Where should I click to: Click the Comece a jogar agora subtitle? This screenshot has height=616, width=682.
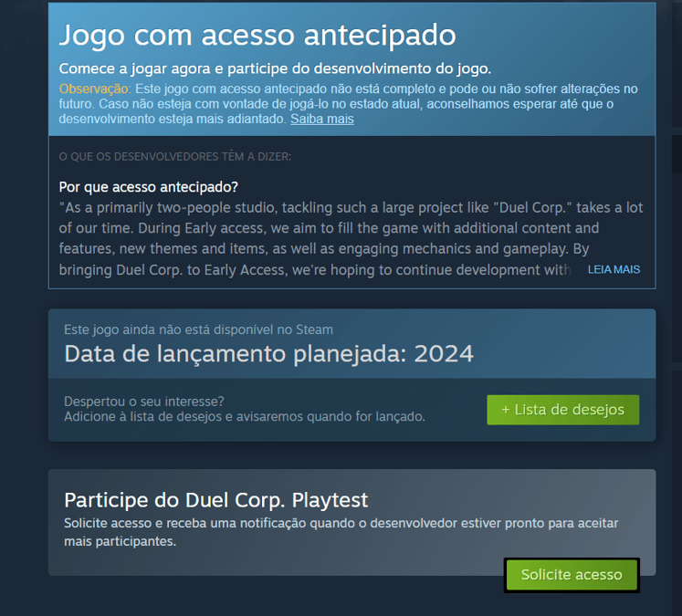coord(275,68)
